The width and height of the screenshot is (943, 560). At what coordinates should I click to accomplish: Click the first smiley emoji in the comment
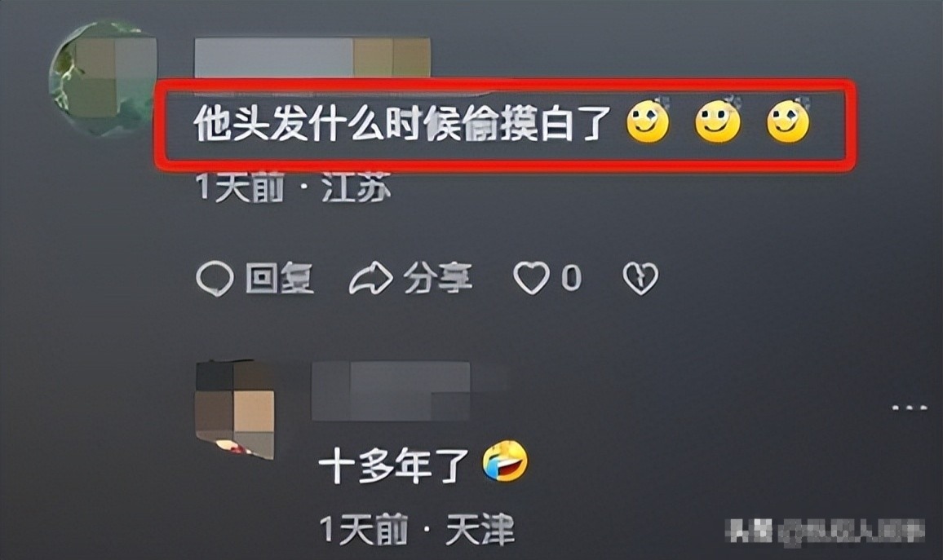pos(648,120)
